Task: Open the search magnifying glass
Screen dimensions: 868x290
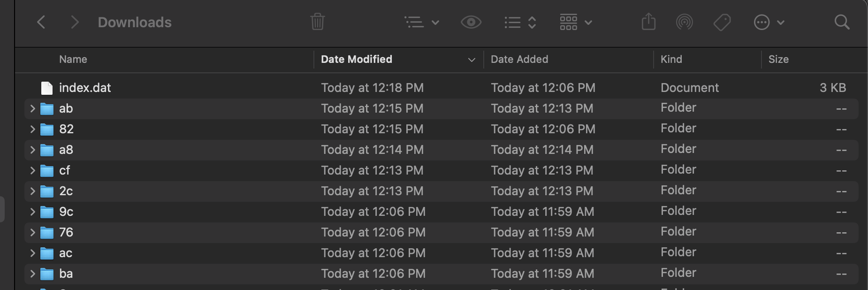Action: click(842, 22)
